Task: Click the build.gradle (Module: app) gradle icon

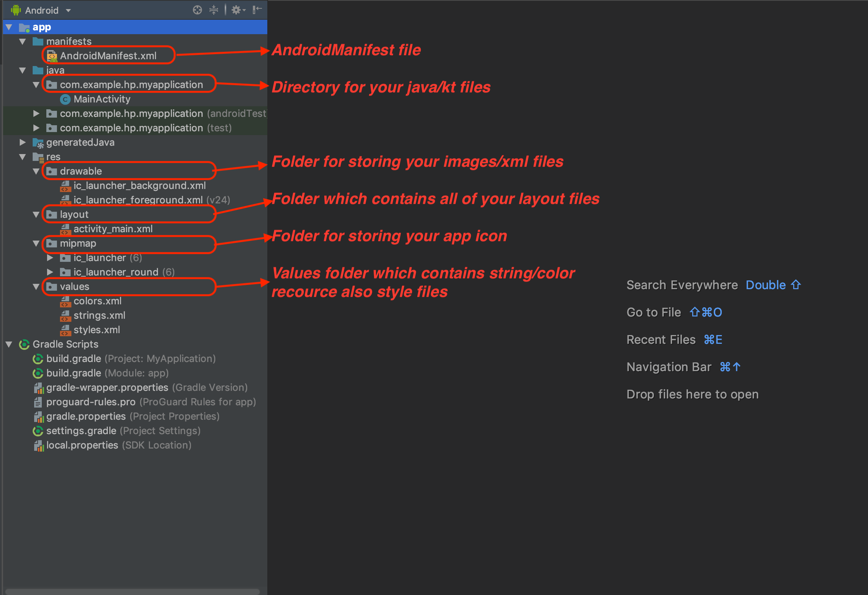Action: [x=38, y=373]
